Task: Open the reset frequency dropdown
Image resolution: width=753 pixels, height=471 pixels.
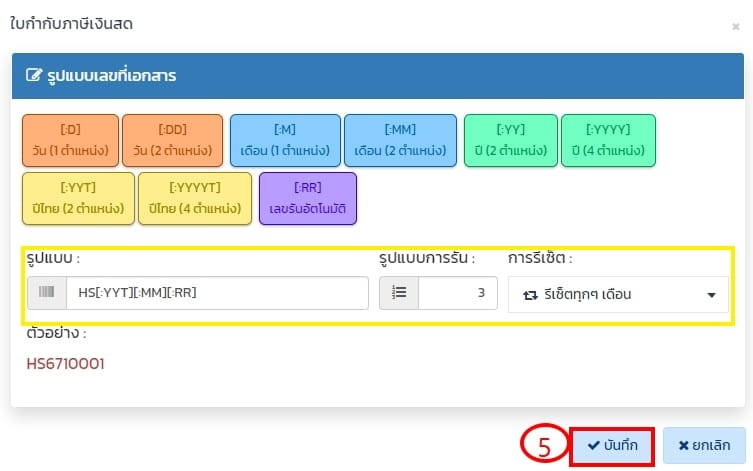Action: tap(618, 295)
